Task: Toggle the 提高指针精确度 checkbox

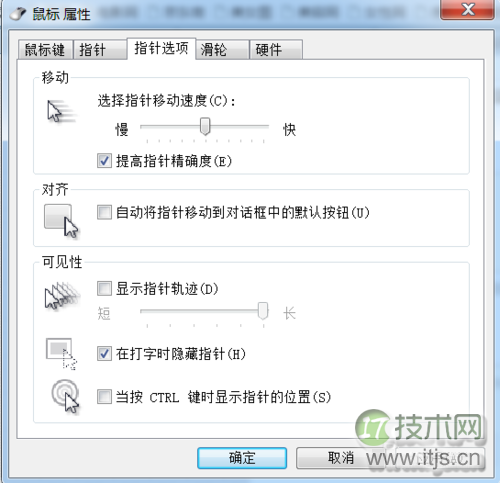Action: pyautogui.click(x=104, y=161)
